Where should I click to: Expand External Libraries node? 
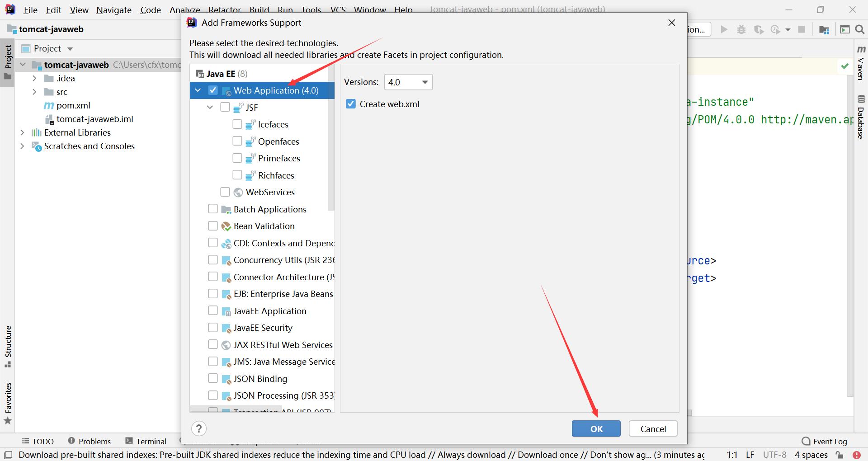[22, 133]
